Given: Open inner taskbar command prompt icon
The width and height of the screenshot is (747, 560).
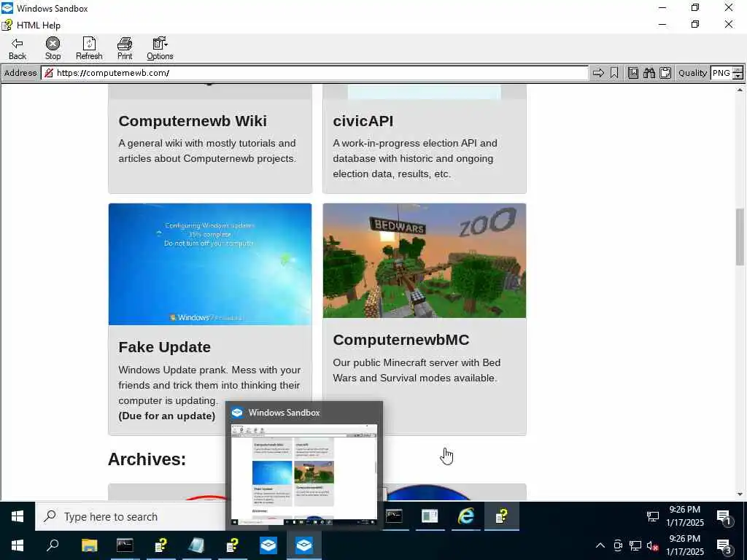Looking at the screenshot, I should (x=394, y=516).
